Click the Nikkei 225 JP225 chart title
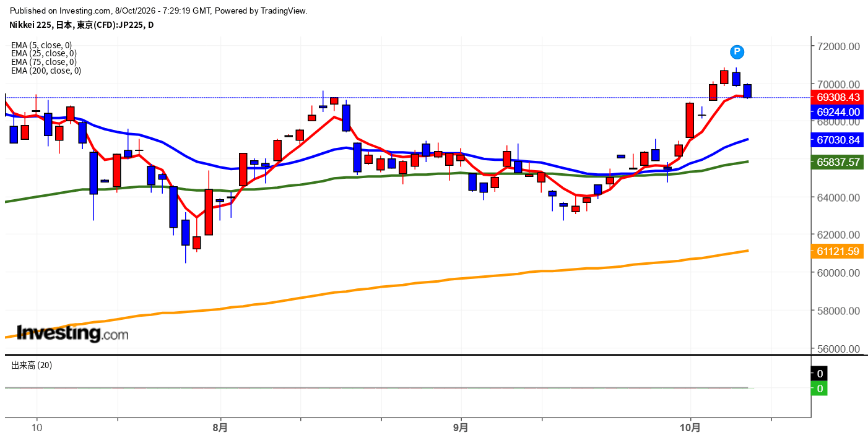Image resolution: width=868 pixels, height=438 pixels. (82, 25)
